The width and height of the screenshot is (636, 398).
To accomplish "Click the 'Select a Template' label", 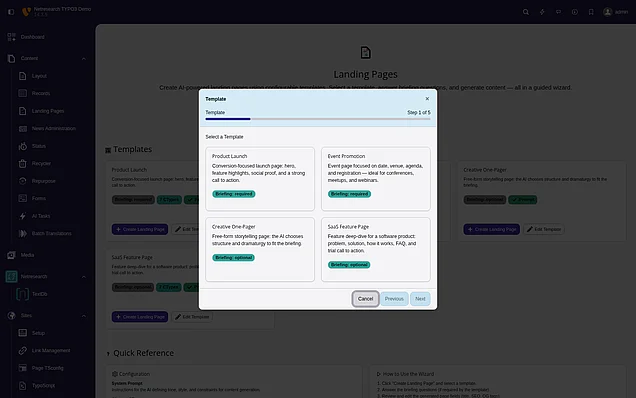I will pos(224,137).
